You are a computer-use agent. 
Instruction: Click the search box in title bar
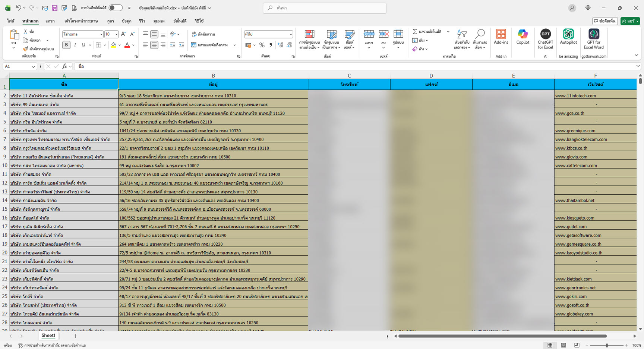(325, 8)
